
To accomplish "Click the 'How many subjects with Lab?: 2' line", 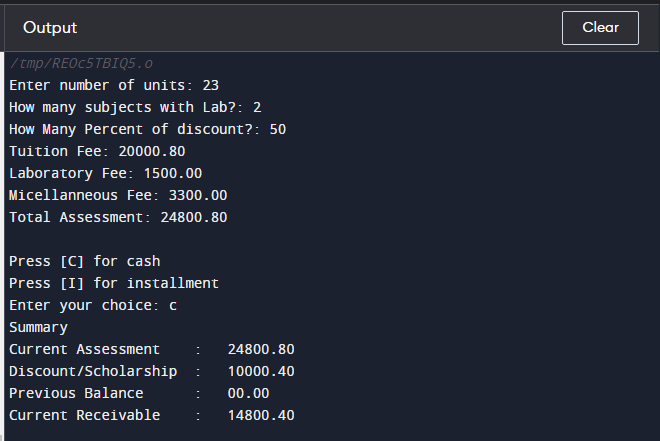I will coord(135,107).
